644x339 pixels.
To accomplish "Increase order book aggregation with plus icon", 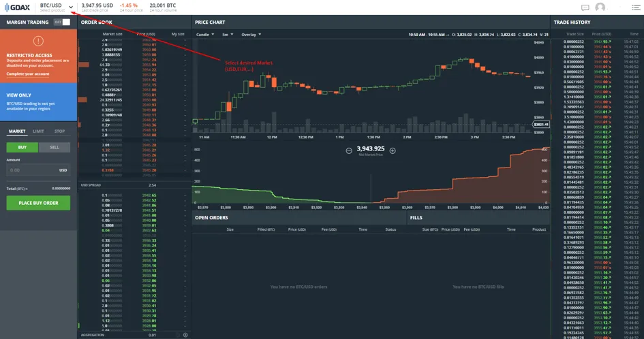I will (x=185, y=335).
